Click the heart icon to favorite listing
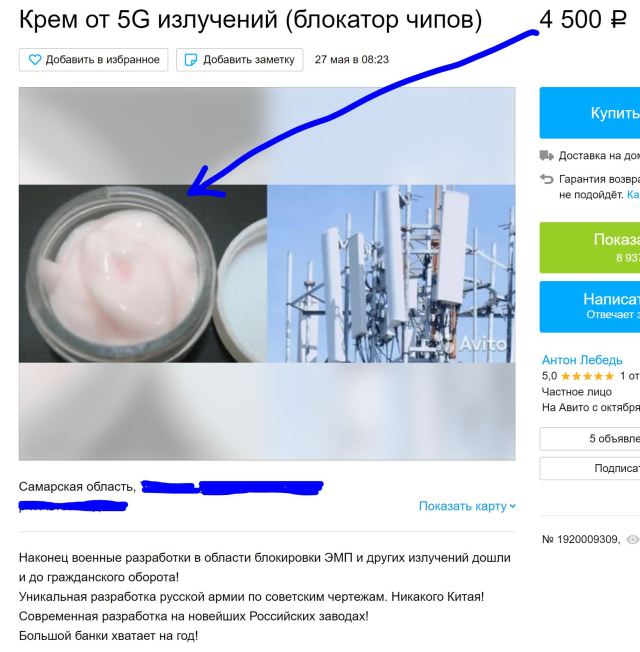Image resolution: width=640 pixels, height=652 pixels. point(35,59)
